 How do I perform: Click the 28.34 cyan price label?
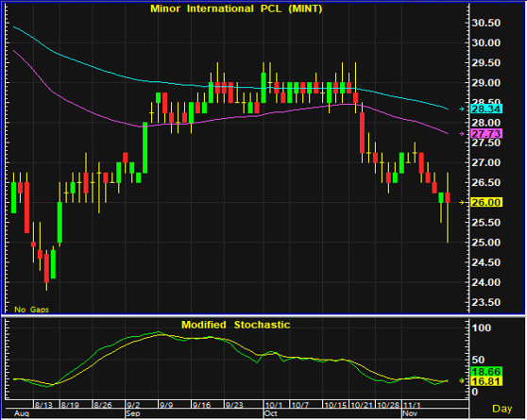point(486,109)
